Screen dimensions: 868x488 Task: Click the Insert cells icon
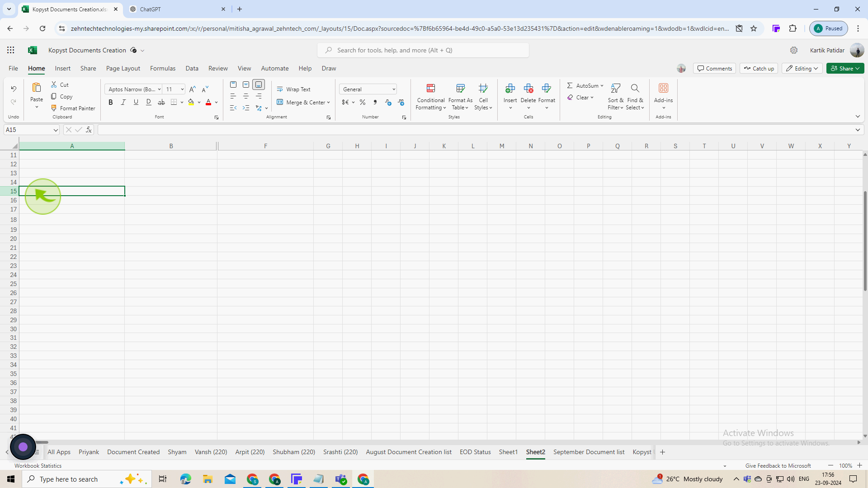(510, 88)
